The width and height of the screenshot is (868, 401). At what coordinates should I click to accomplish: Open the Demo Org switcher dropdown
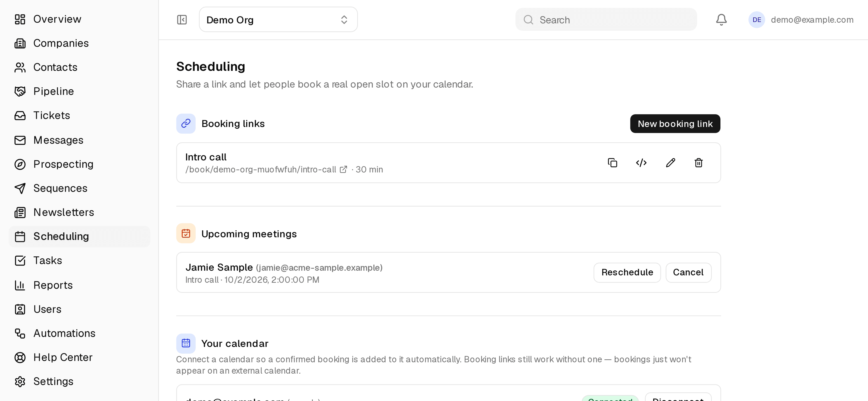point(278,19)
